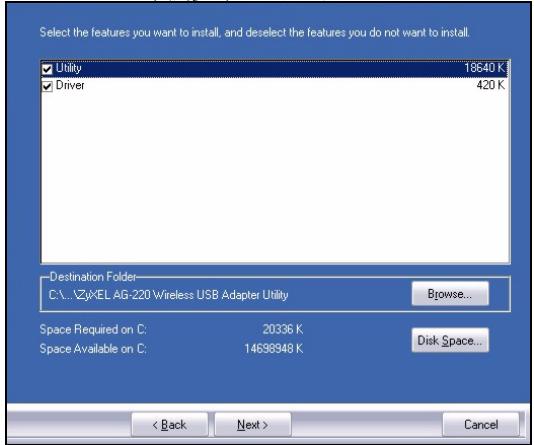Click the Space Available on C: label

tap(93, 349)
